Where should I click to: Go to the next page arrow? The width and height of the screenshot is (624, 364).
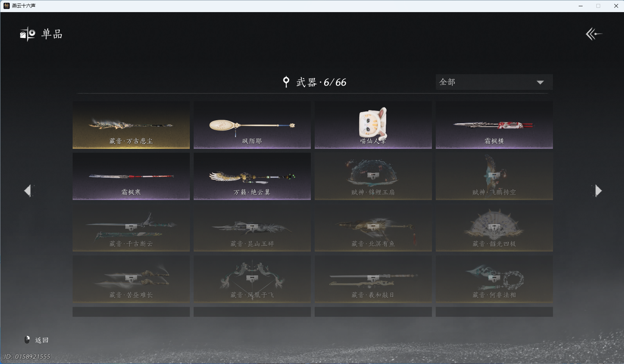[598, 191]
